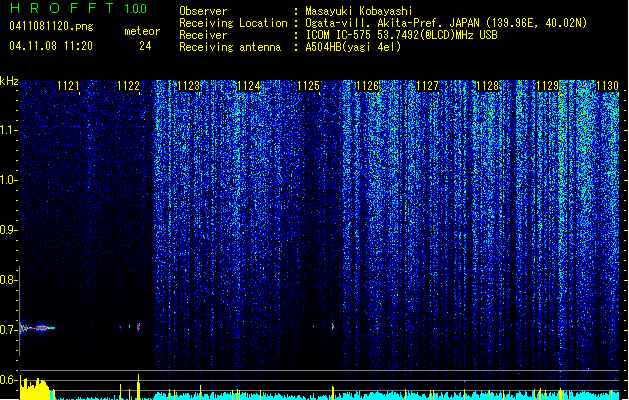The image size is (629, 400).
Task: Click the meteor echo after 1125
Action: coord(333,326)
